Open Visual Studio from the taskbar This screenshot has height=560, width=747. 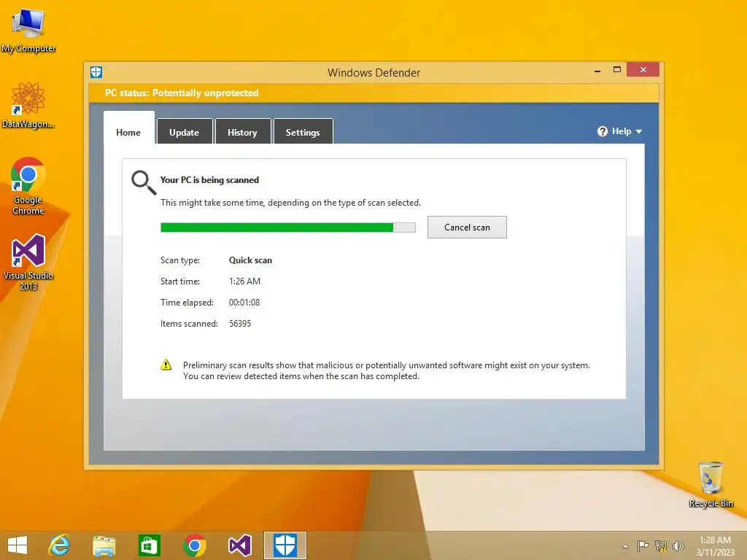click(239, 545)
